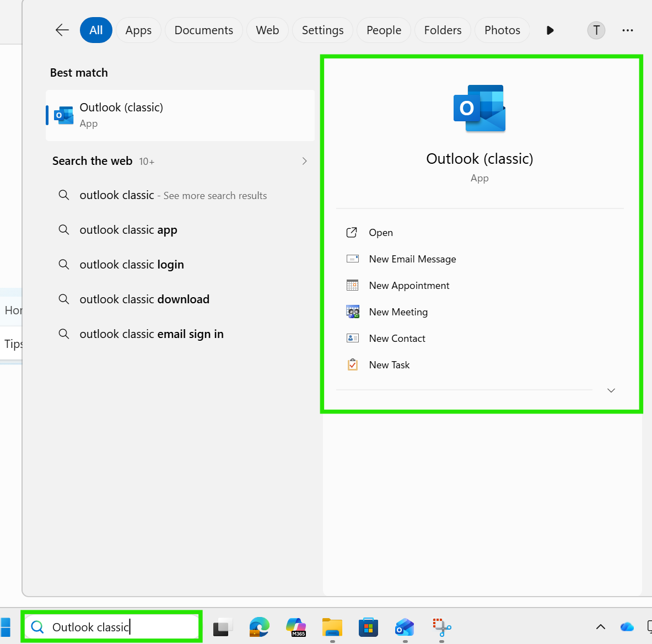Open the Windows Start button
The image size is (652, 644).
point(4,627)
